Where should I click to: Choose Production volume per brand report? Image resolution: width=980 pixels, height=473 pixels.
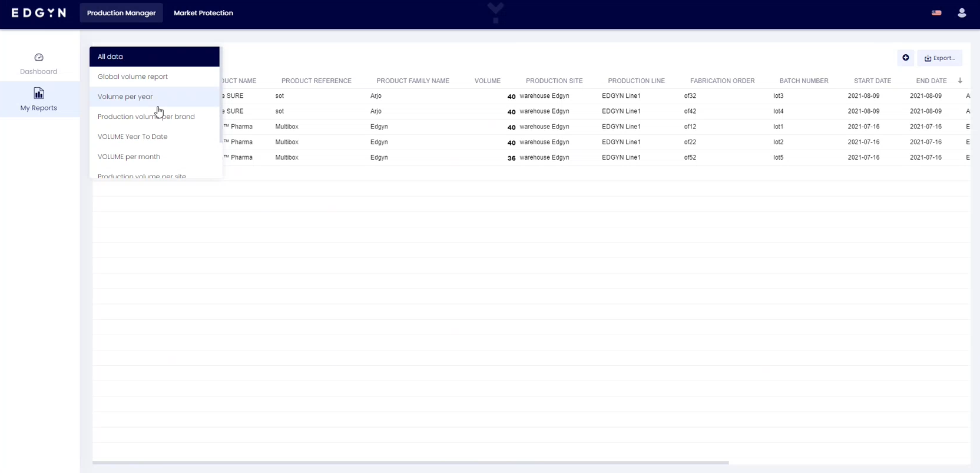(x=154, y=117)
